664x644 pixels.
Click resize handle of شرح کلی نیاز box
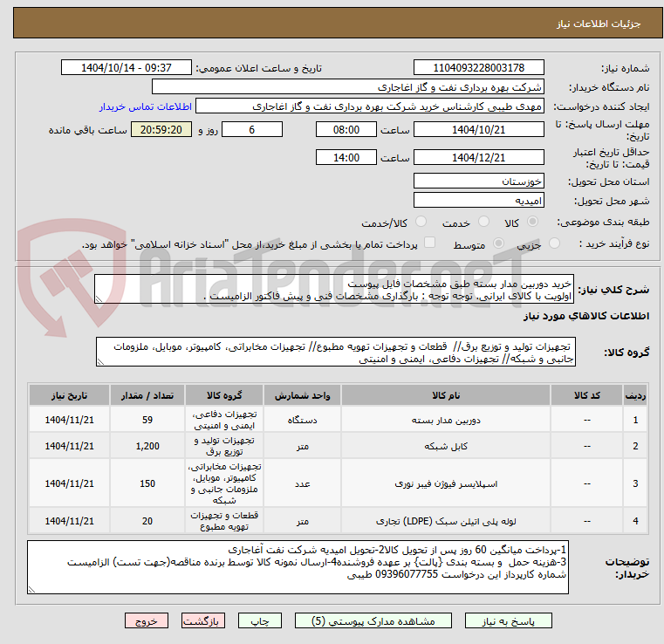99,299
